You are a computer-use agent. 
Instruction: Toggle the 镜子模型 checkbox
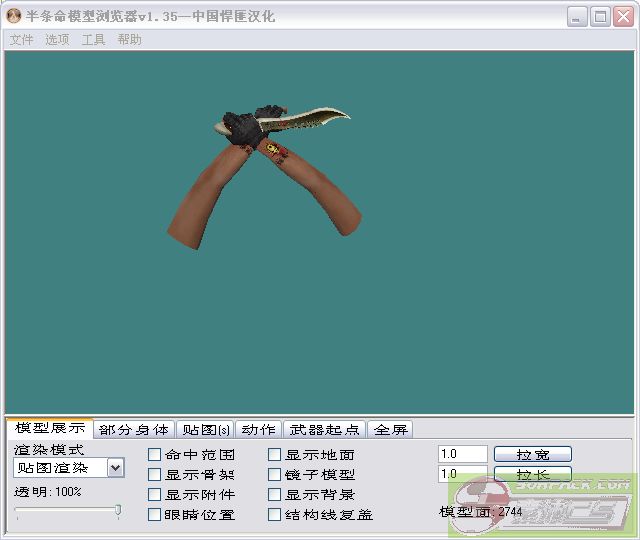click(x=275, y=475)
